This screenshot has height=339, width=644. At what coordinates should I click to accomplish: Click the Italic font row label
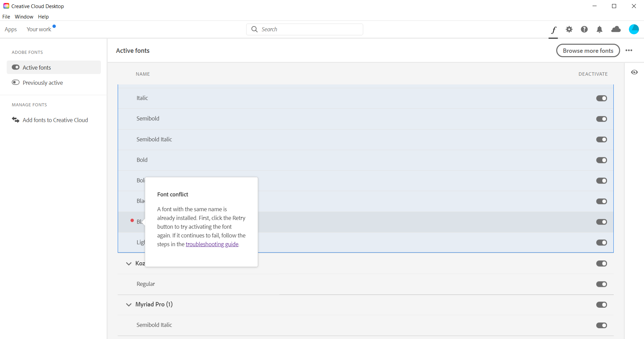pos(142,98)
